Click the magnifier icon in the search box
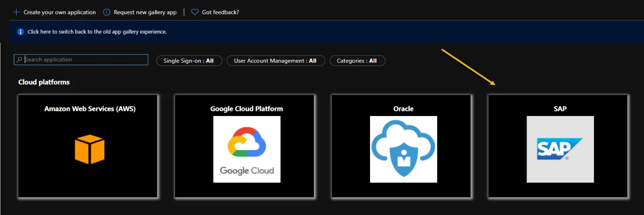 tap(20, 60)
